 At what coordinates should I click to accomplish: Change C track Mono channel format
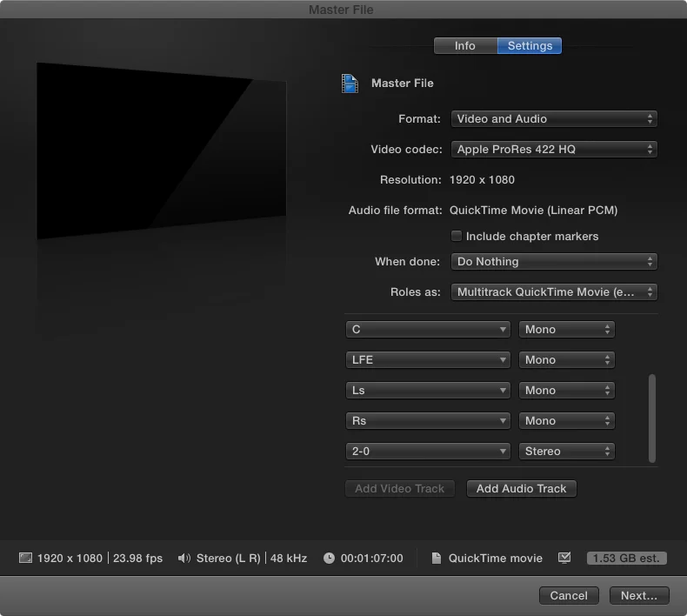[x=566, y=329]
